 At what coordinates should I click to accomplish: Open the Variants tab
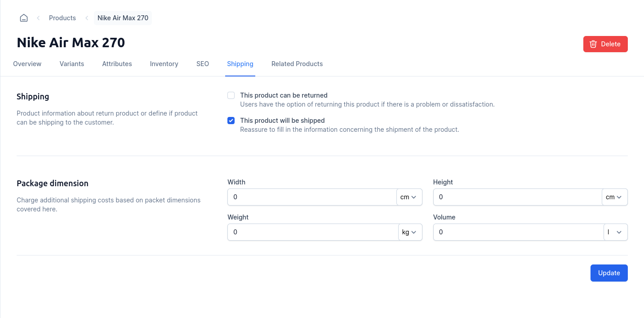(x=72, y=64)
